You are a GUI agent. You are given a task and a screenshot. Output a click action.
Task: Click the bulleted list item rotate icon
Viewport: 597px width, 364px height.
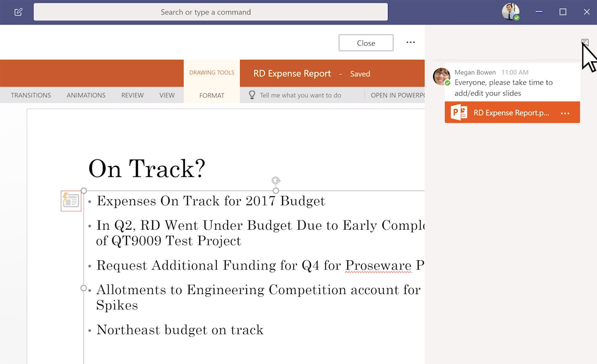(x=276, y=181)
